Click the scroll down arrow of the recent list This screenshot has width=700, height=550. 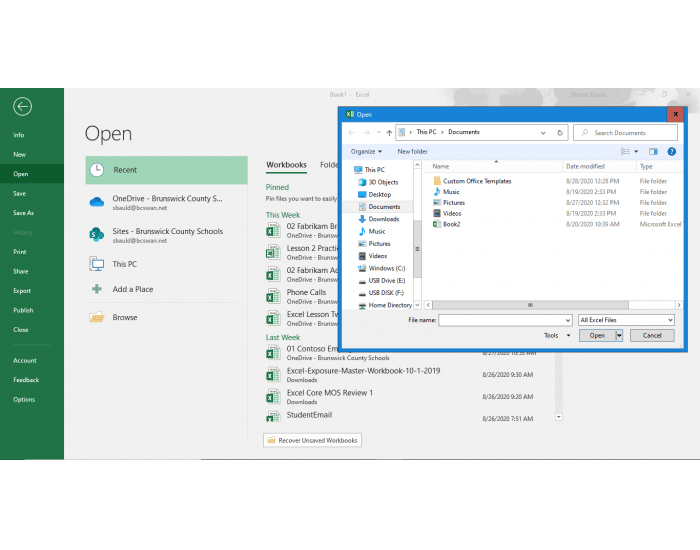[559, 417]
